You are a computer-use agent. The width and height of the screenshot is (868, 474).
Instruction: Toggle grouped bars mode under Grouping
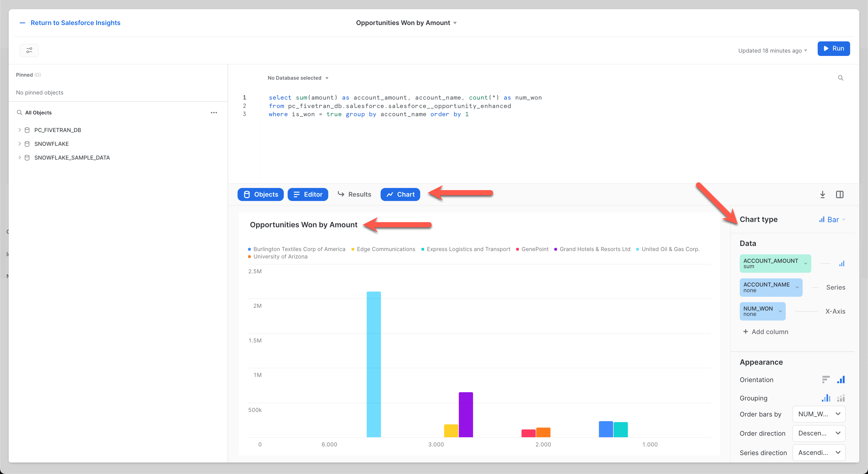[x=826, y=398]
